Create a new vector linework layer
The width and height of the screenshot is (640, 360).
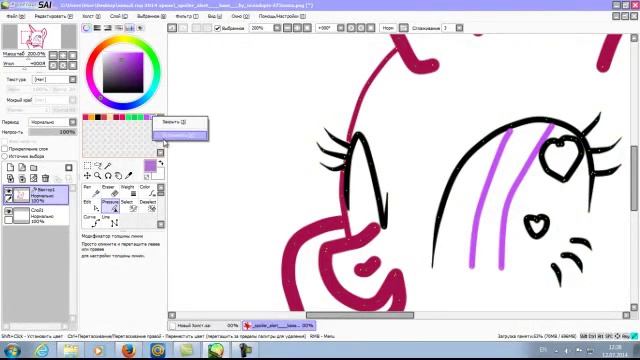(x=22, y=168)
